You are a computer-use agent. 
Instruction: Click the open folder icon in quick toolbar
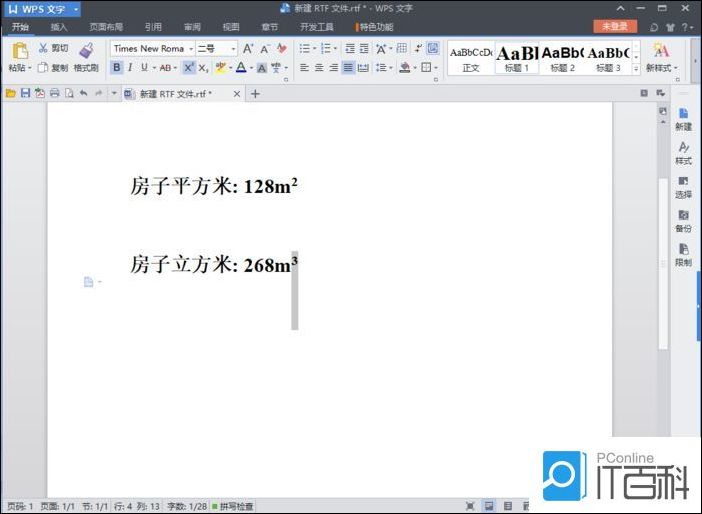[11, 93]
